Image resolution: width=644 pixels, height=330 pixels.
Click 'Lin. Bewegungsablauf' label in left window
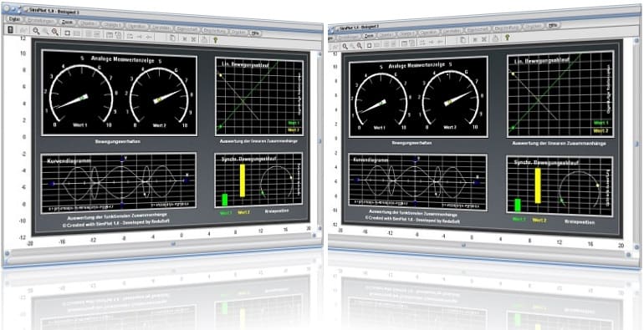point(246,65)
